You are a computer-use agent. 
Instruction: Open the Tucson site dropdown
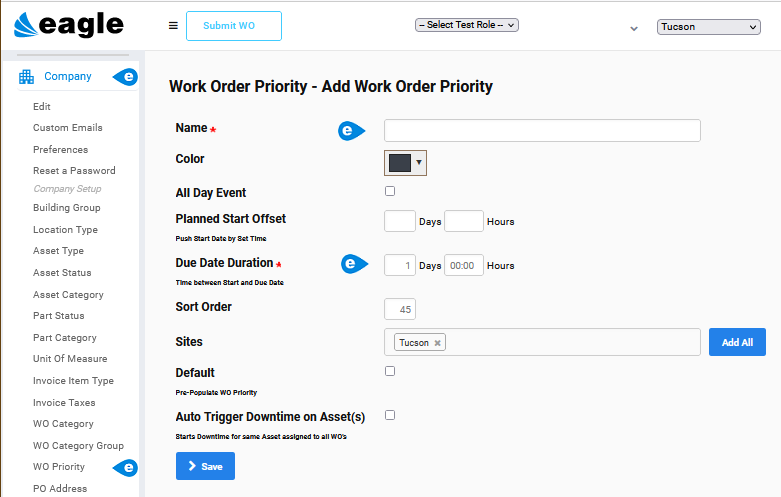[708, 27]
